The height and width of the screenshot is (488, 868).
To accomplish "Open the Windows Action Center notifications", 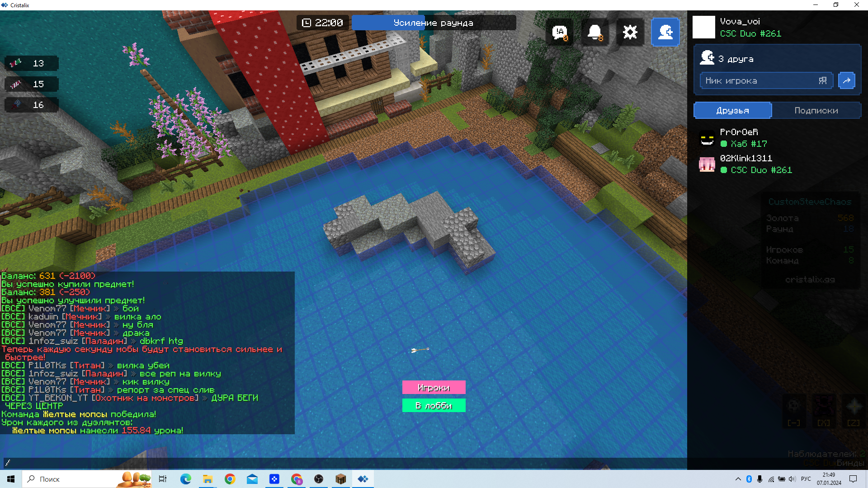I will click(853, 479).
